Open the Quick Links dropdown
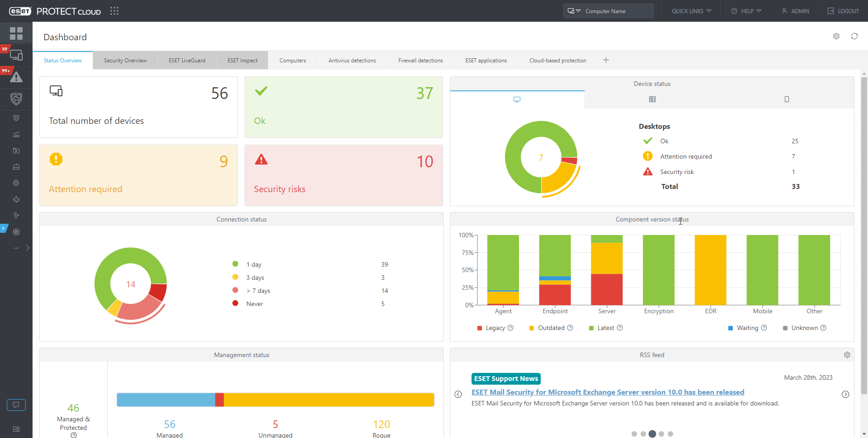This screenshot has height=438, width=868. (x=691, y=11)
